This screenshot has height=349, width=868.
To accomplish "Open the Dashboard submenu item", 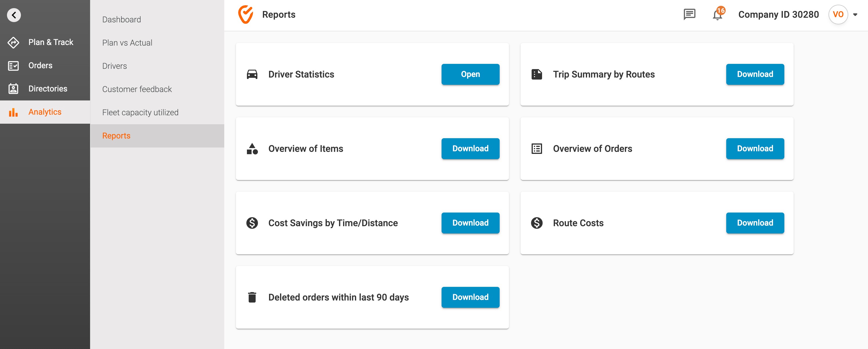I will tap(122, 19).
